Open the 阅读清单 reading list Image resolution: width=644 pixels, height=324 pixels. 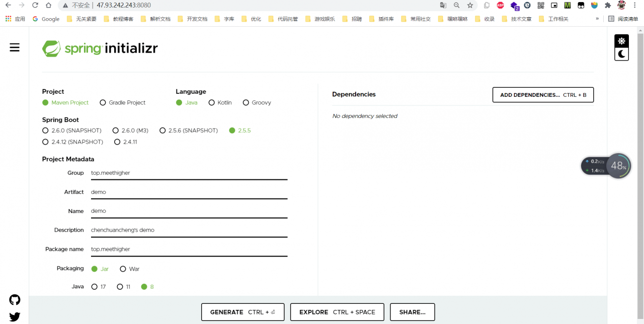[x=623, y=19]
